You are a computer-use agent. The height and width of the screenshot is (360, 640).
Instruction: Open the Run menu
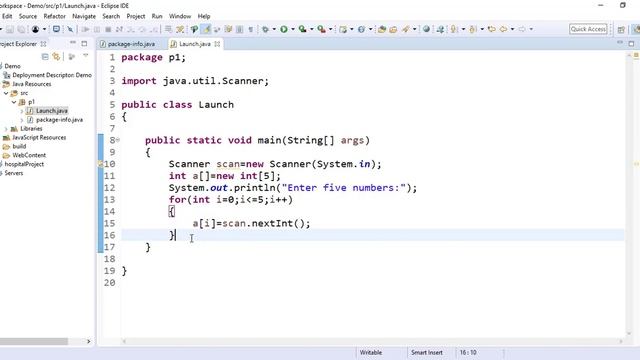coord(157,16)
